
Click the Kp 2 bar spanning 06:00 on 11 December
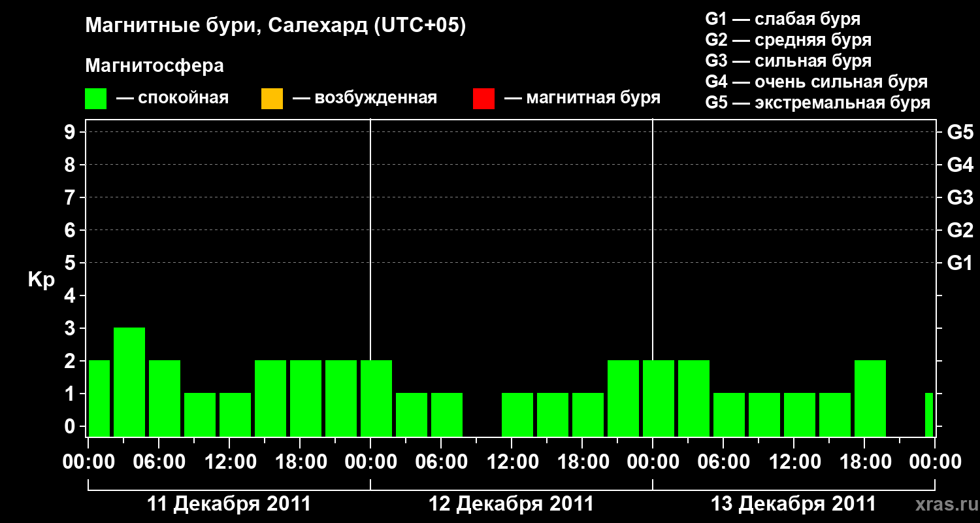click(x=165, y=398)
